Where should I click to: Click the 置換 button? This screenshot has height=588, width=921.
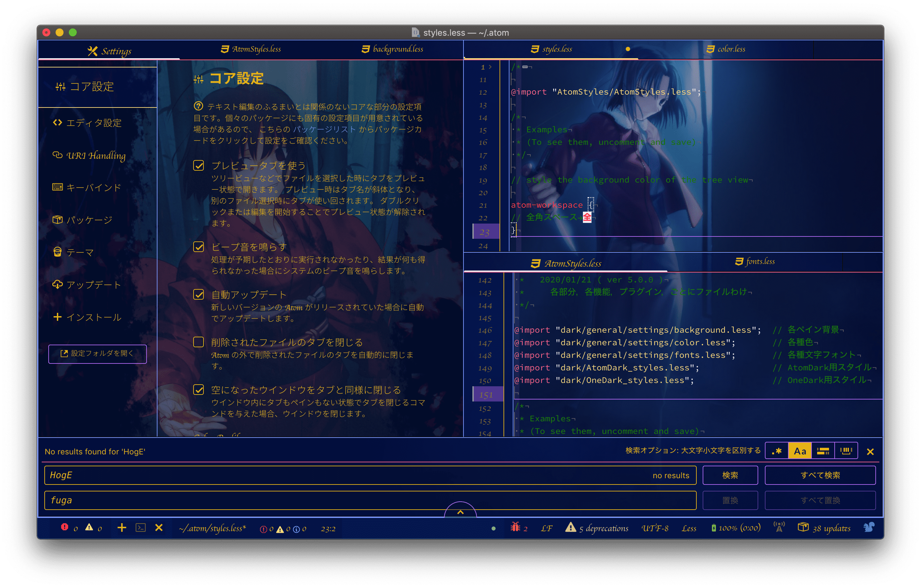pos(730,500)
